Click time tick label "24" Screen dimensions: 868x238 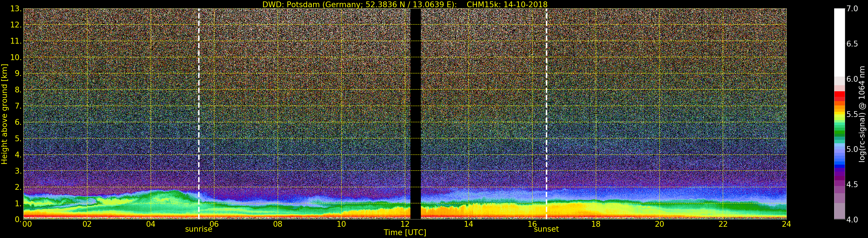(x=786, y=224)
